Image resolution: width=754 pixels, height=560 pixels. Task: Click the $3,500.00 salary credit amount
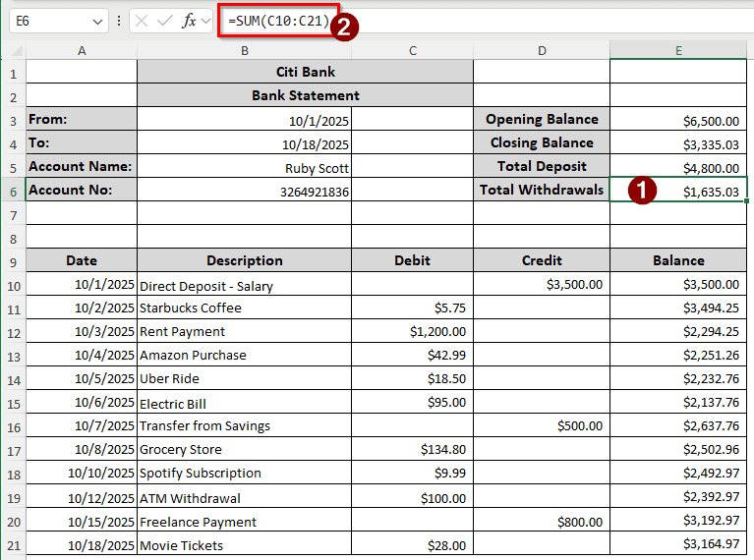click(542, 284)
